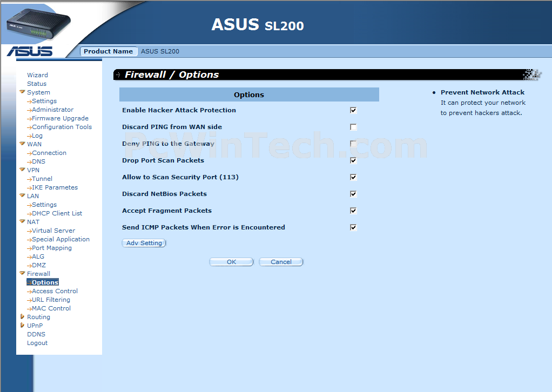Enable Discard PING from WAN side

353,127
